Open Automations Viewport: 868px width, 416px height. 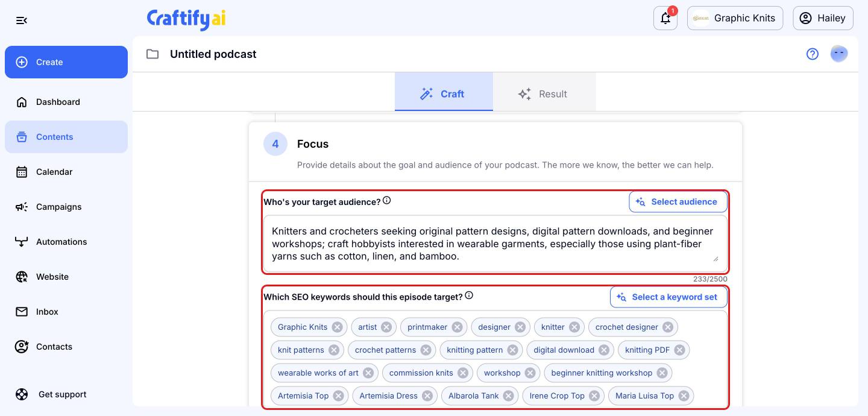(66, 242)
